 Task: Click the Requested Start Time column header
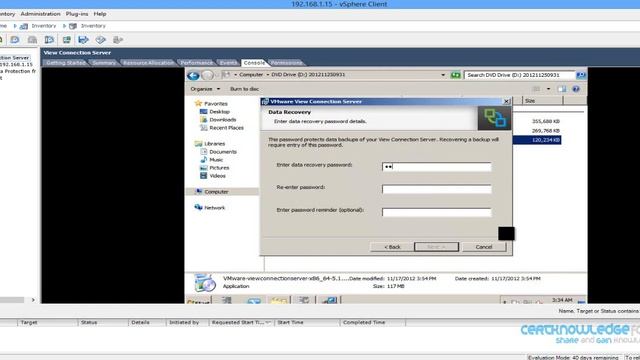click(x=241, y=322)
